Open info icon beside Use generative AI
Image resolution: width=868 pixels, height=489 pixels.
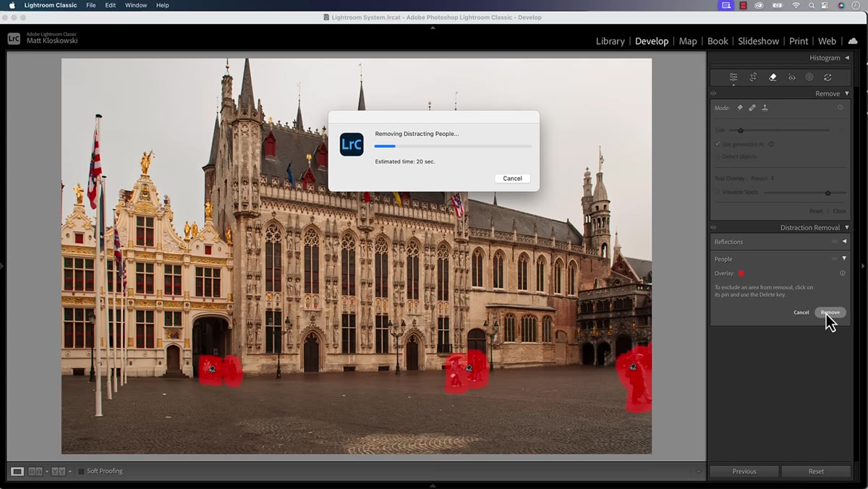772,144
